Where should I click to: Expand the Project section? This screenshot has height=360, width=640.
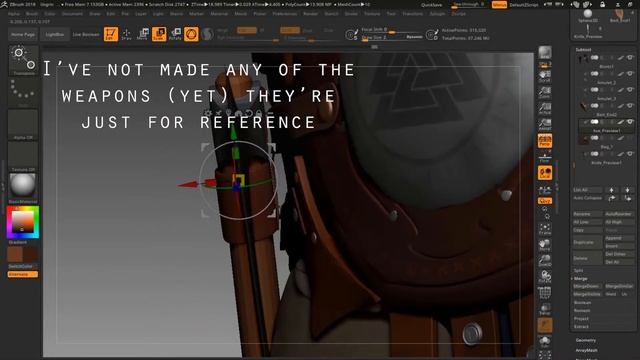(x=581, y=318)
